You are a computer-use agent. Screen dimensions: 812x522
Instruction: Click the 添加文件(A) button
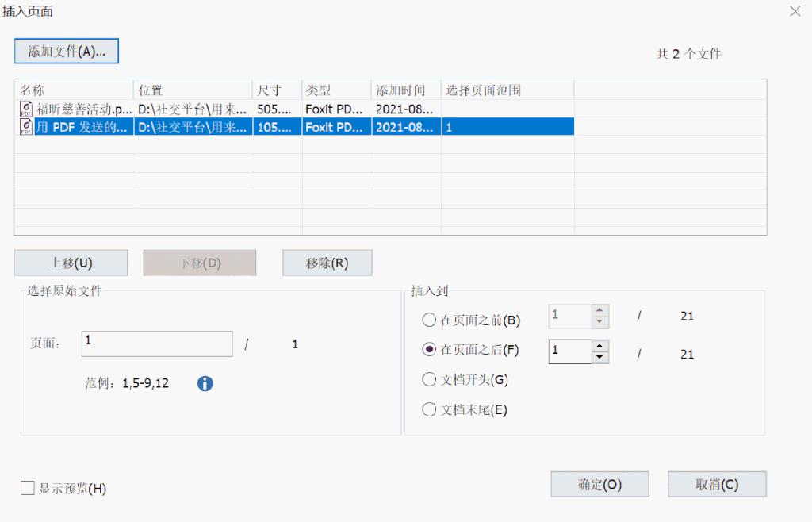coord(67,51)
